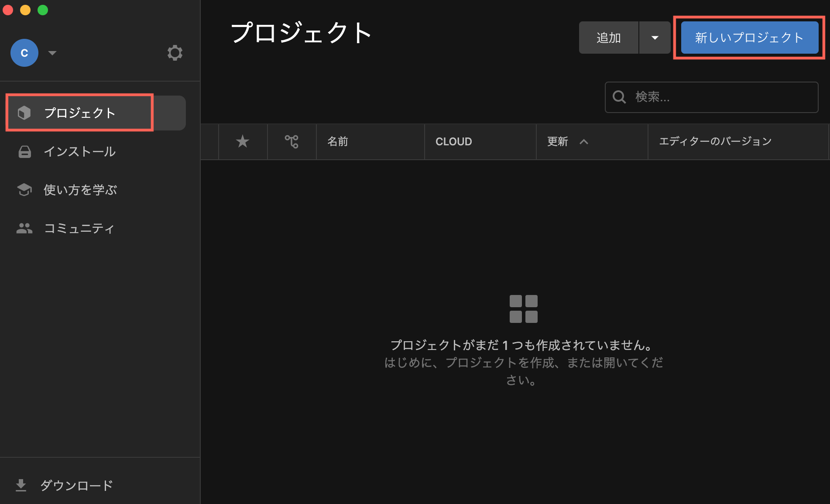Switch to the インストール section

click(80, 152)
